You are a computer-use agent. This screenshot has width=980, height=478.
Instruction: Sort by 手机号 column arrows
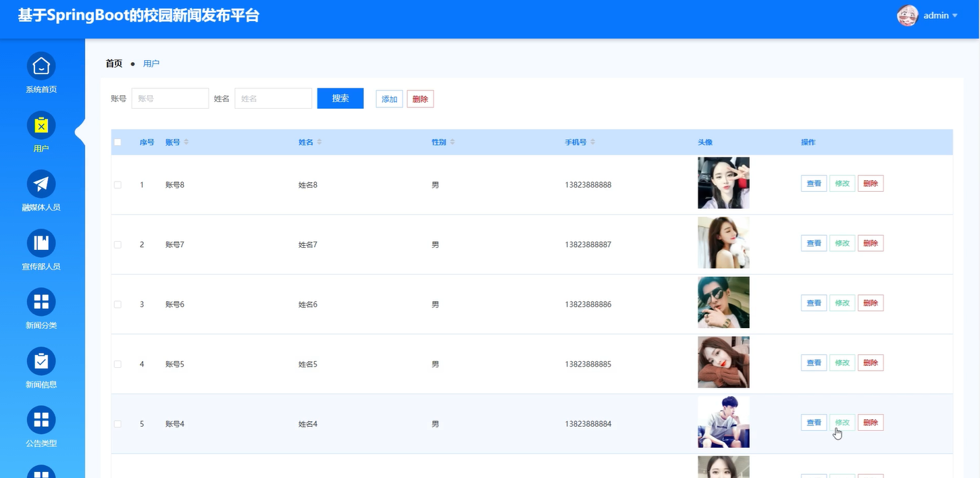[592, 142]
